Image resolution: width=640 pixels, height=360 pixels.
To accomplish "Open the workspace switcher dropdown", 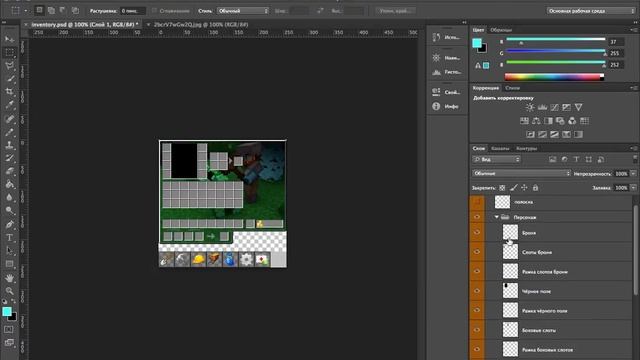I will pos(590,11).
